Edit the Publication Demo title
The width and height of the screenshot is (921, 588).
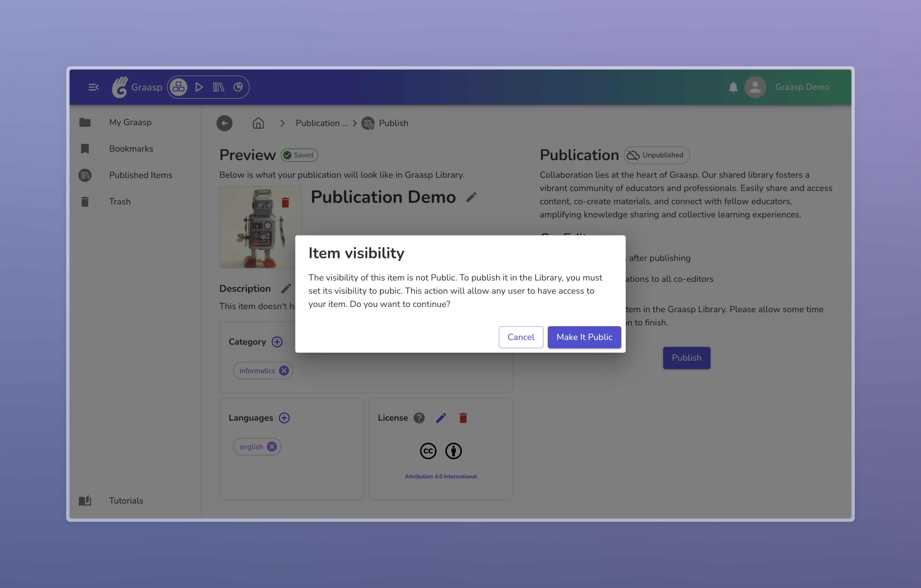pyautogui.click(x=471, y=197)
